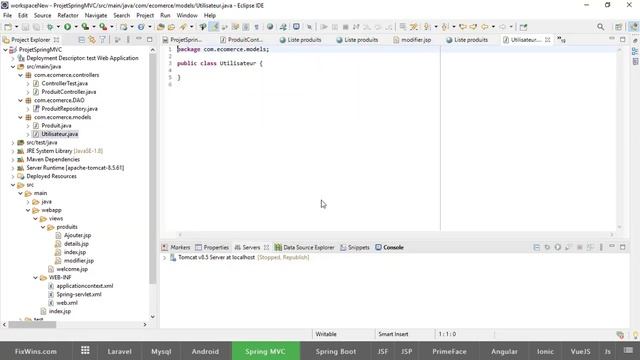The height and width of the screenshot is (360, 640).
Task: Collapse the WEB-INF folder
Action: pyautogui.click(x=36, y=278)
